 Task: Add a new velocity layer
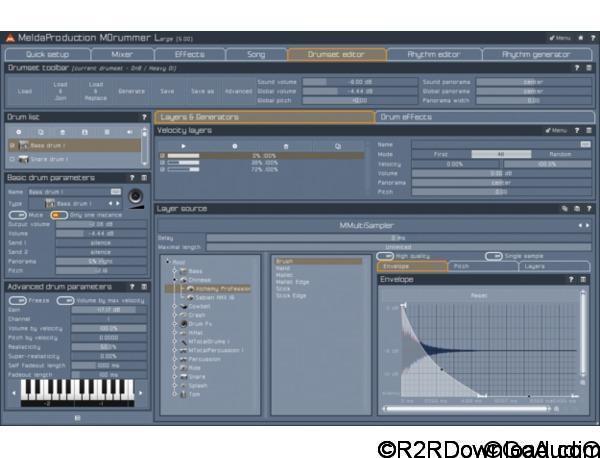(x=235, y=146)
